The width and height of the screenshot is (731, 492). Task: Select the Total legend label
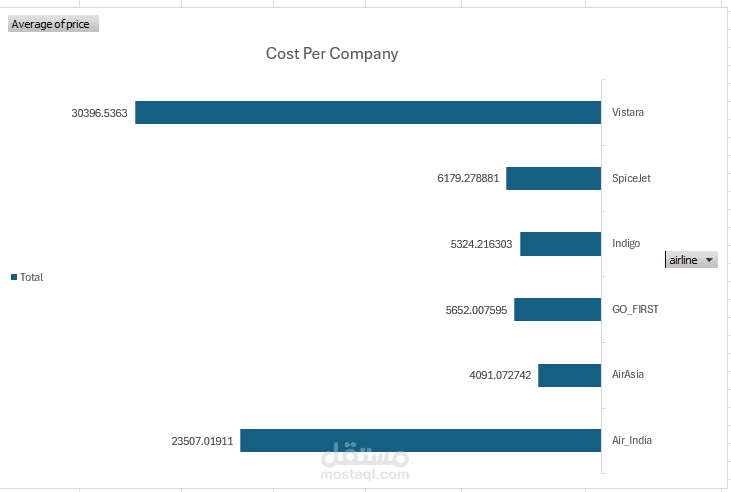pyautogui.click(x=31, y=277)
